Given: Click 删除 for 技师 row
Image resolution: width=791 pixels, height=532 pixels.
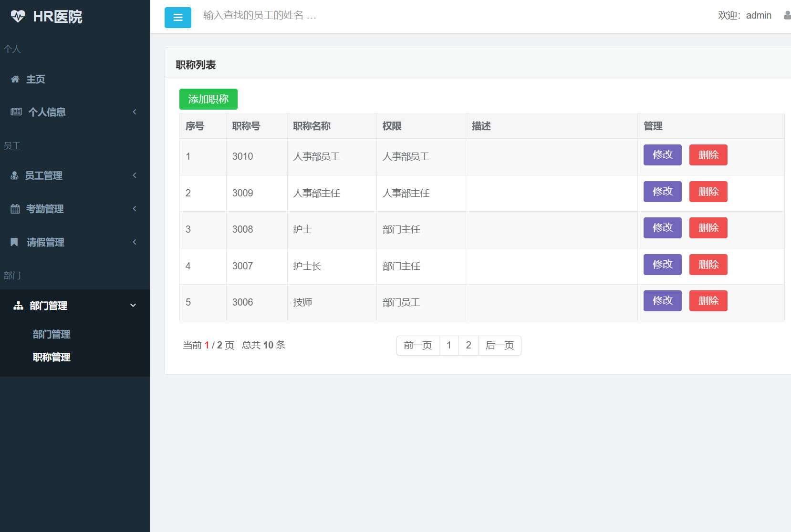Looking at the screenshot, I should click(x=708, y=301).
